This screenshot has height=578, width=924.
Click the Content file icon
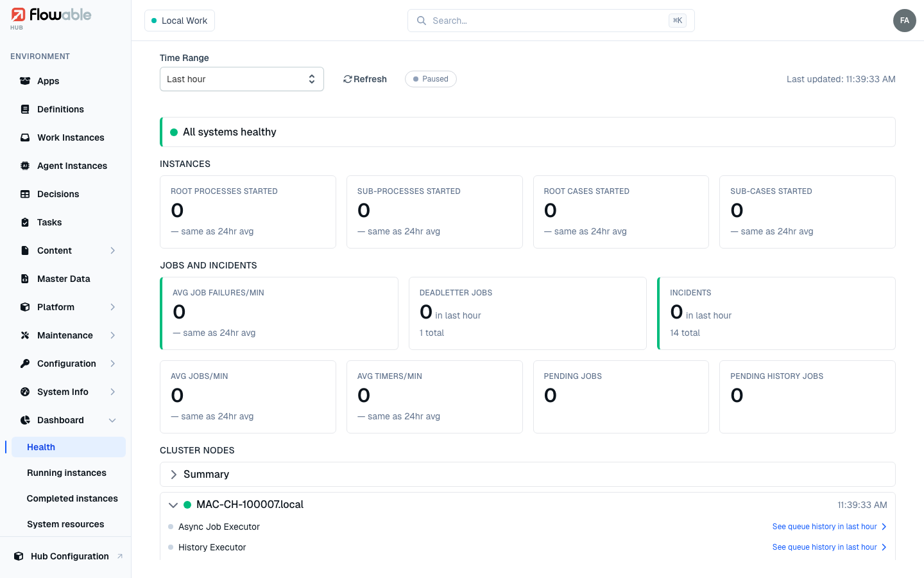25,250
